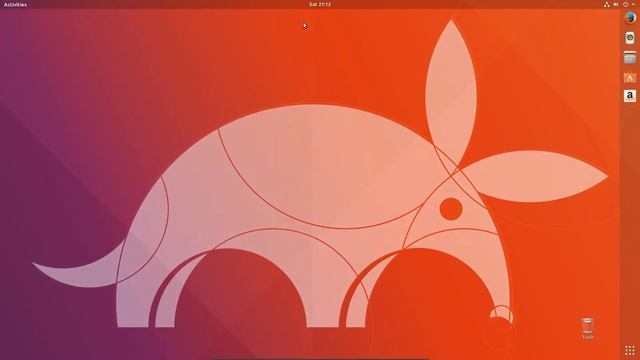Screen dimensions: 640x360
Task: Expand the system menu dropdown arrow
Action: (633, 4)
